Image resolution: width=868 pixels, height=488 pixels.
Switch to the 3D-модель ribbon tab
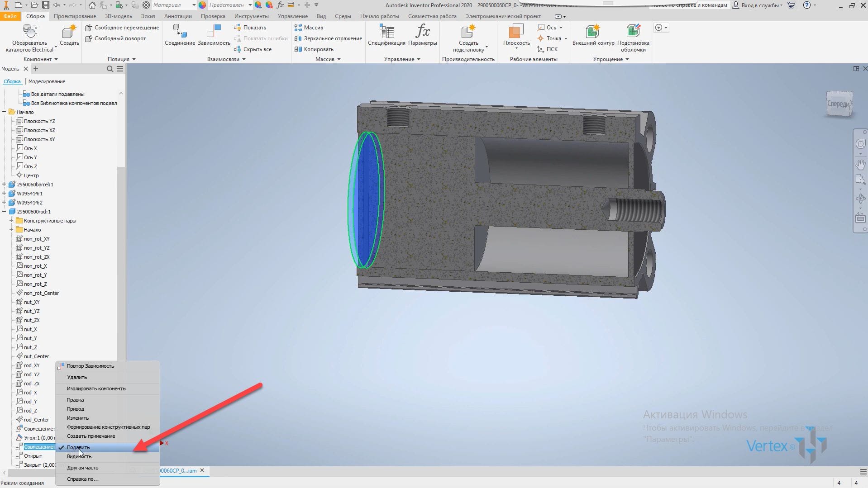[119, 16]
